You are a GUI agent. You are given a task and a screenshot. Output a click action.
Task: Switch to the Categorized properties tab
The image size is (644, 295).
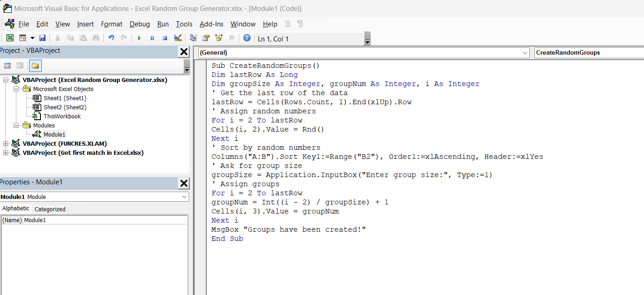(x=50, y=209)
